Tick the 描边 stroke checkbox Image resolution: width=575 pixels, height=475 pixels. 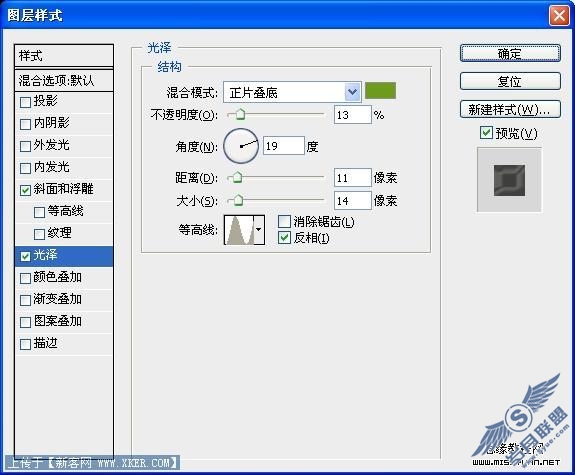pyautogui.click(x=25, y=344)
